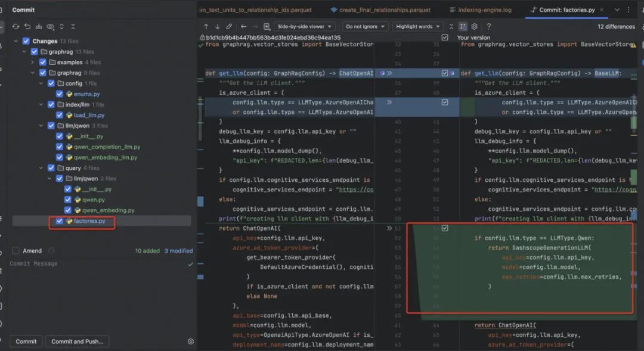Open the Side-by-side viewer dropdown

[305, 27]
